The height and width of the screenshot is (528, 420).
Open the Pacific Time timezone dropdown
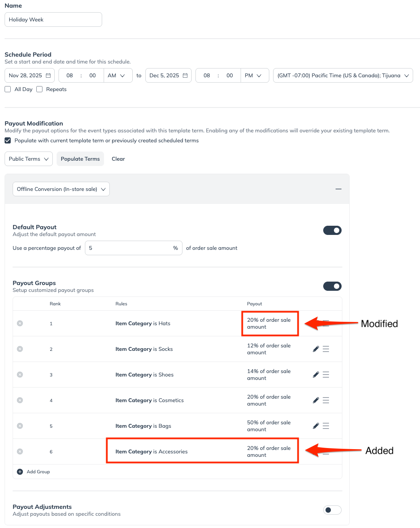click(x=343, y=75)
